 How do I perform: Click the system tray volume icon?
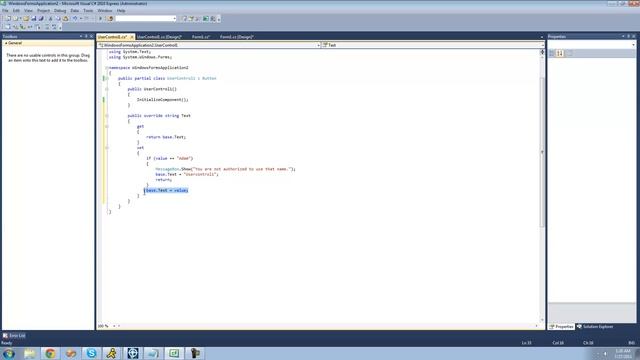tap(605, 353)
